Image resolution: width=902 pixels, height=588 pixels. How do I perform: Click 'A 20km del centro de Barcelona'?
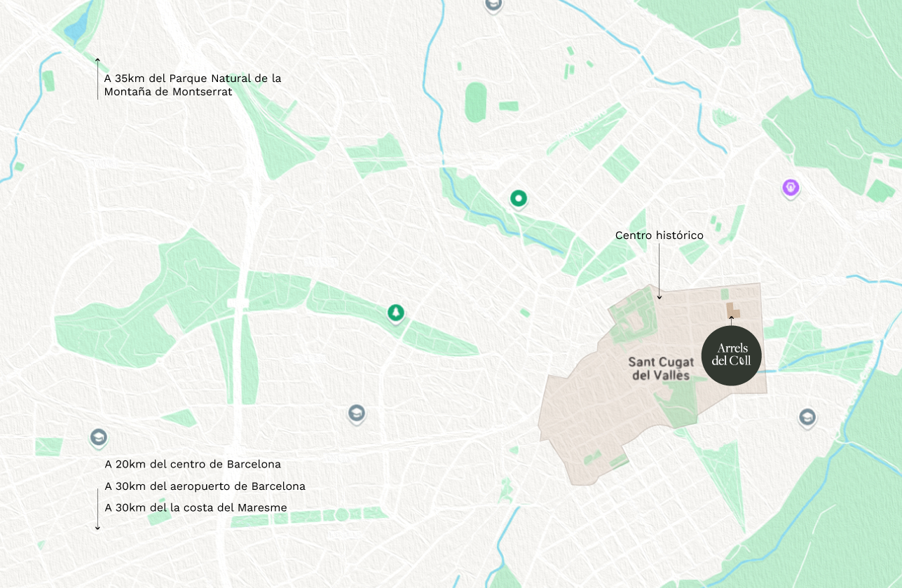point(193,464)
